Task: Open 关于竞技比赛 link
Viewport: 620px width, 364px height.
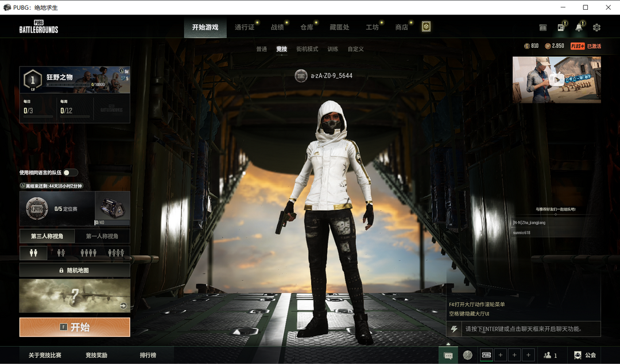Action: [45, 355]
